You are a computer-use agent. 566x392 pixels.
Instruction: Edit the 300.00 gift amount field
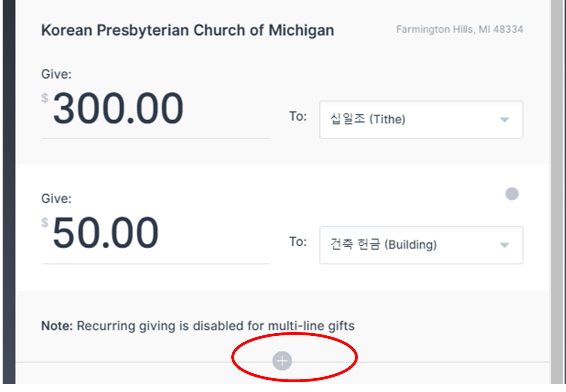[156, 109]
